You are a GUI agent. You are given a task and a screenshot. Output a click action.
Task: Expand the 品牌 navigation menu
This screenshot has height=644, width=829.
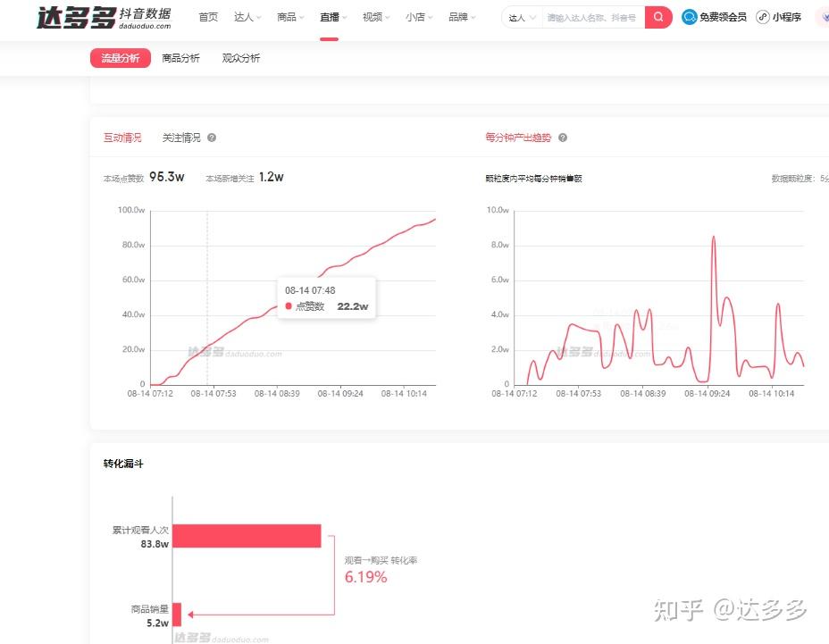[x=462, y=17]
